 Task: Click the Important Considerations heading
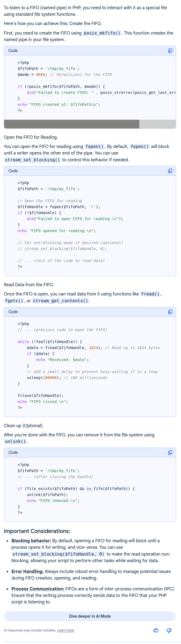(x=37, y=531)
